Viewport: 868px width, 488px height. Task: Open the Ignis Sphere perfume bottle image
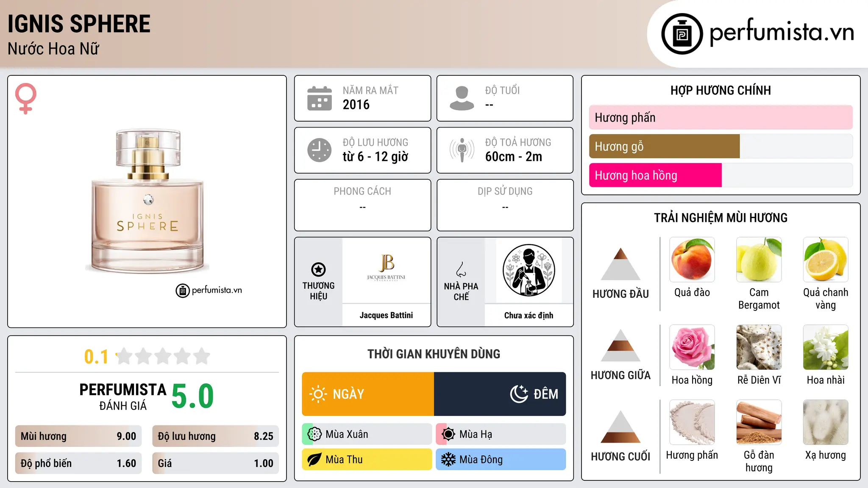147,201
